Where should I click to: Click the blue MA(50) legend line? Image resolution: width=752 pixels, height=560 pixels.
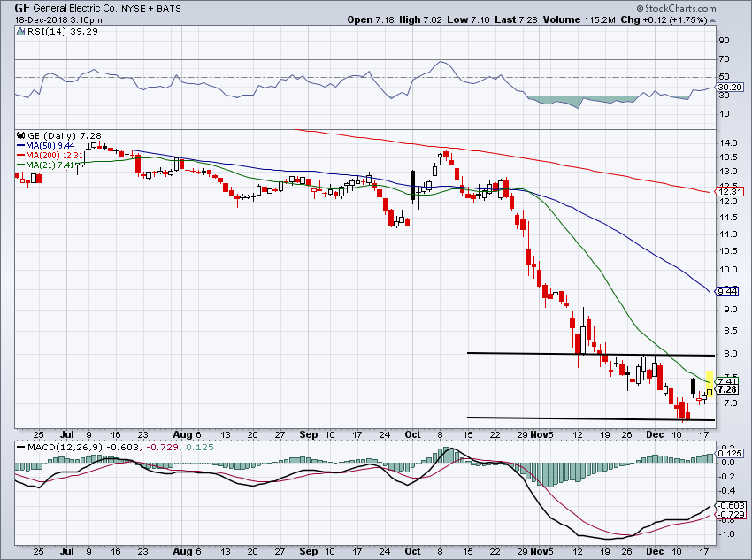(x=20, y=146)
